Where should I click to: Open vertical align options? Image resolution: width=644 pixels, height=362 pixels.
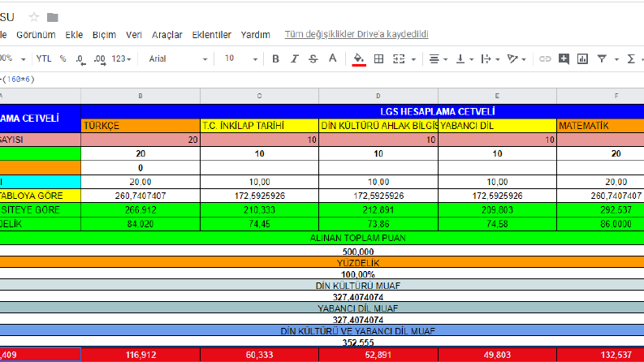click(x=465, y=59)
